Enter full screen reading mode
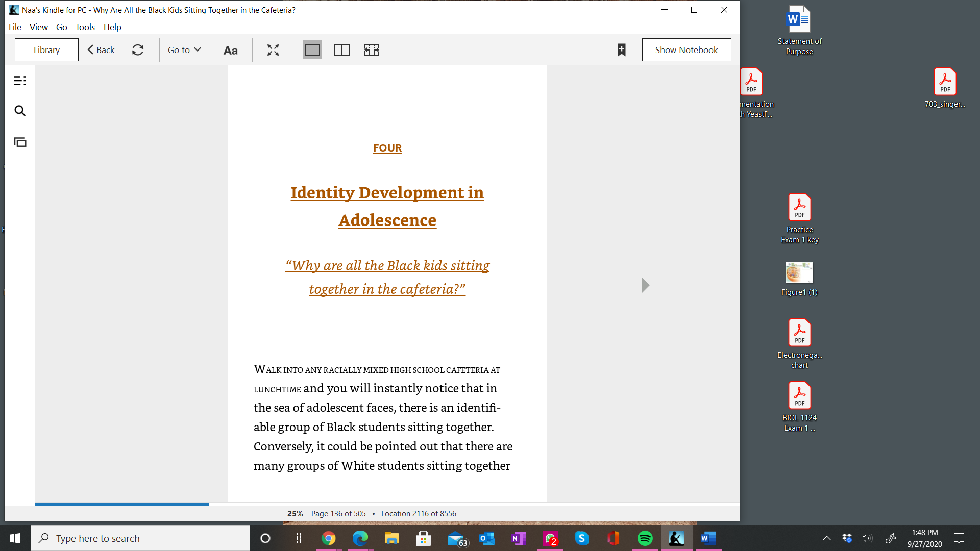The height and width of the screenshot is (551, 980). 273,49
